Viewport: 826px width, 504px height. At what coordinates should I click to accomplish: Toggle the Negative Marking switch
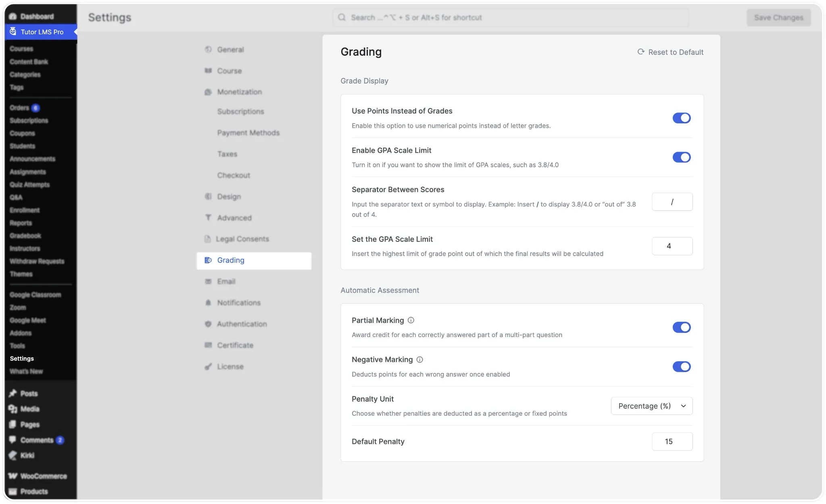click(682, 367)
